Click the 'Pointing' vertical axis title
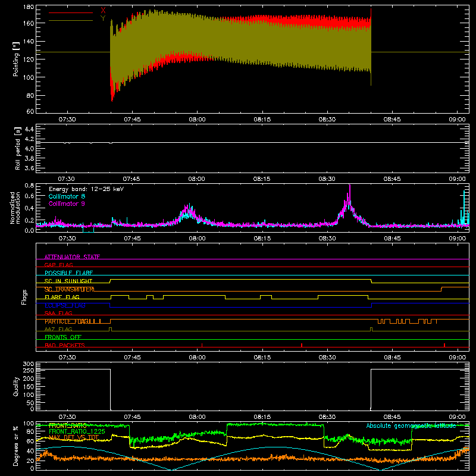This screenshot has width=476, height=476. pos(16,59)
